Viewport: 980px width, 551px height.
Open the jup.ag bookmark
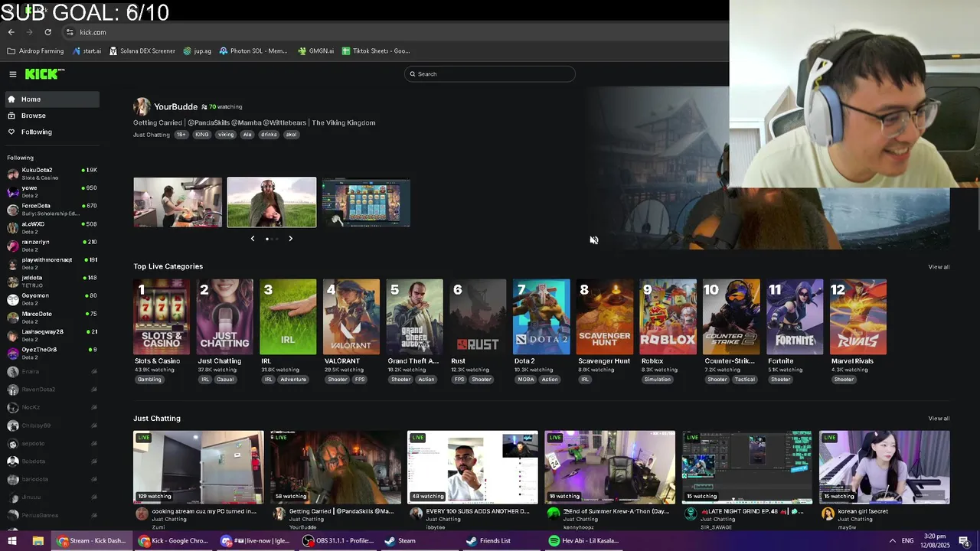198,51
